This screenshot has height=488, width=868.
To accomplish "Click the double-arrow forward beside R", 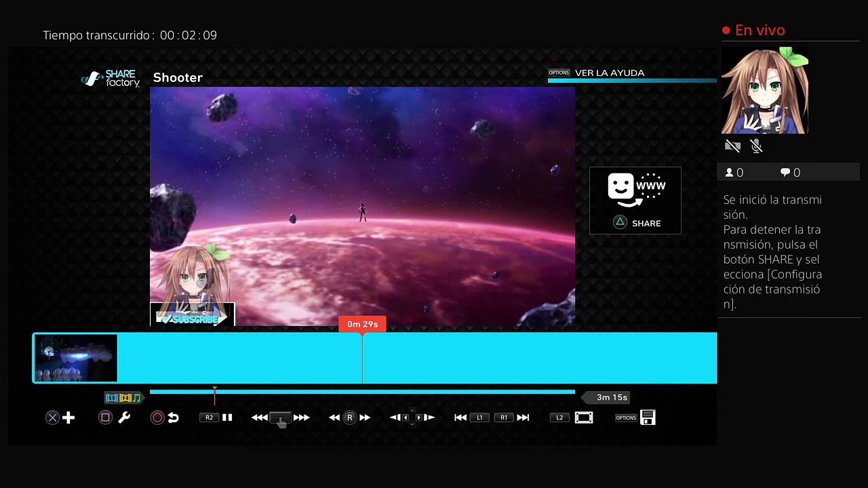I will click(365, 418).
